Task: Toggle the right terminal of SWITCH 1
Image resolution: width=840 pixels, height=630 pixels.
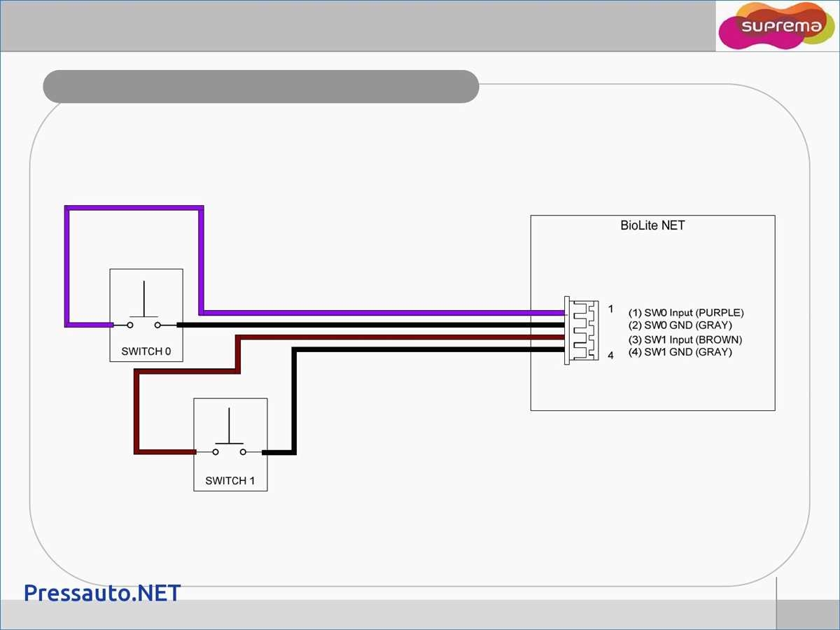Action: pyautogui.click(x=243, y=453)
